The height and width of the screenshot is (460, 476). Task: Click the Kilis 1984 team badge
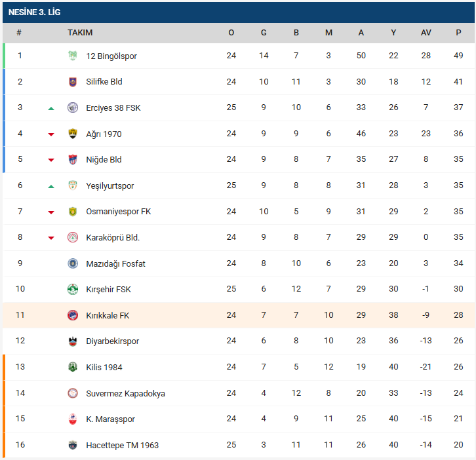(73, 367)
